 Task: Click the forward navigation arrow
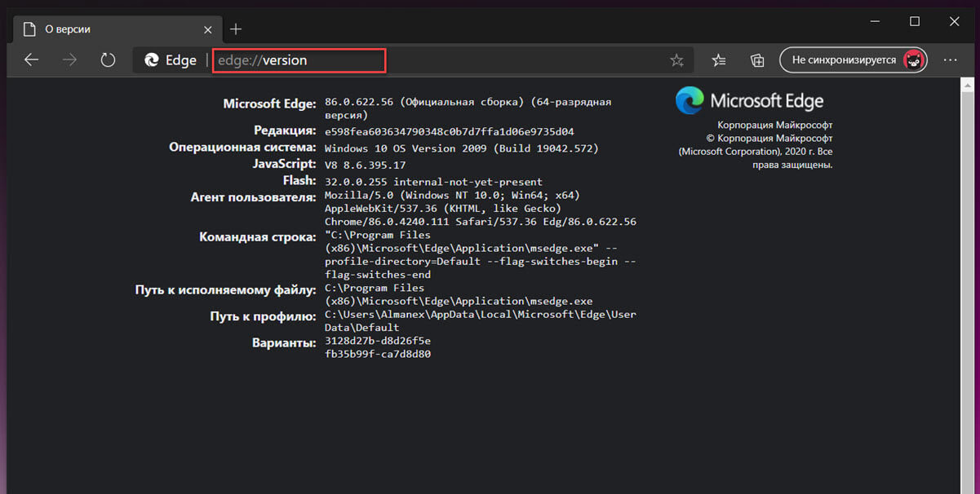70,60
